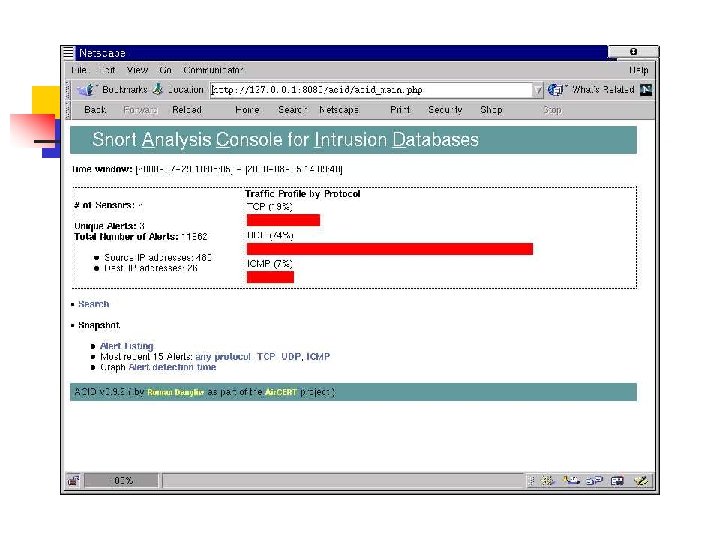The width and height of the screenshot is (720, 540).
Task: Open Navigator from the component bar icon
Action: pyautogui.click(x=547, y=481)
